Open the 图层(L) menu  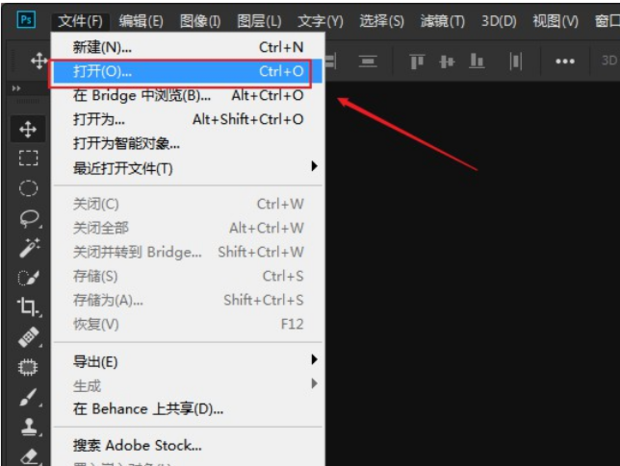(259, 21)
